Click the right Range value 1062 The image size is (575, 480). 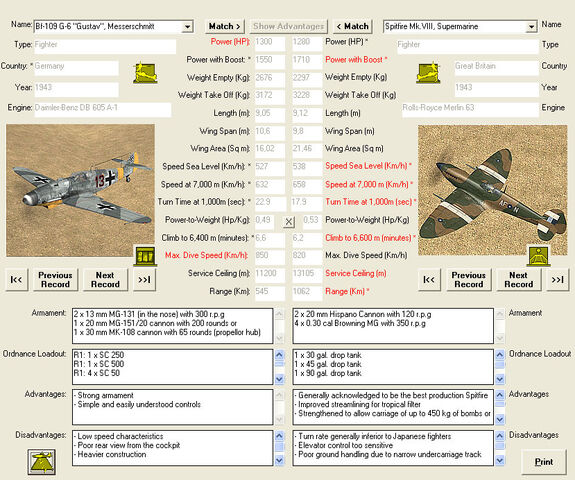click(x=307, y=293)
